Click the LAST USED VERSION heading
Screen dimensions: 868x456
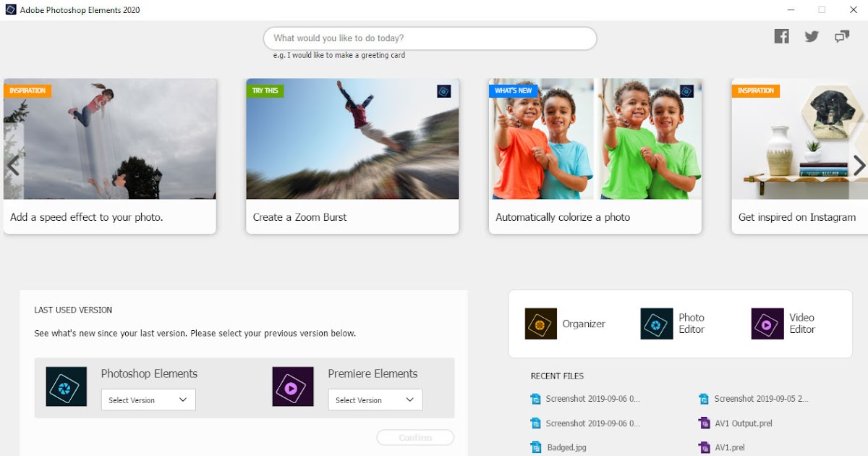pos(73,310)
